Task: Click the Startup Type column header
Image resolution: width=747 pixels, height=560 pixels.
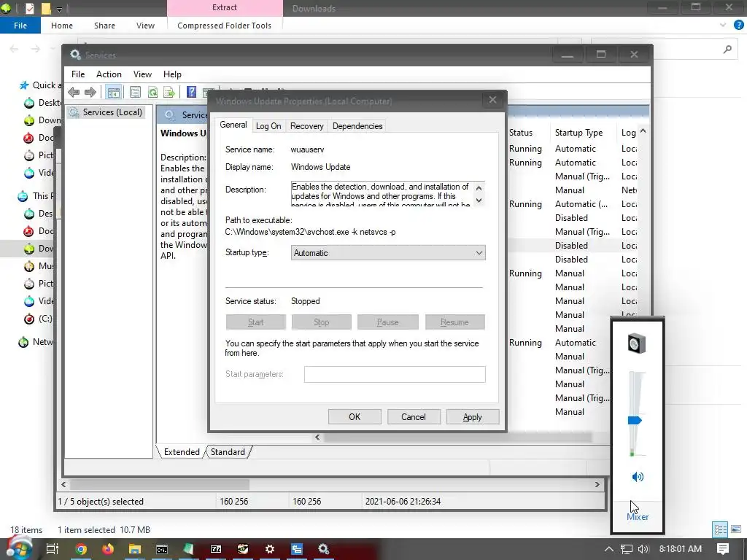Action: (578, 133)
